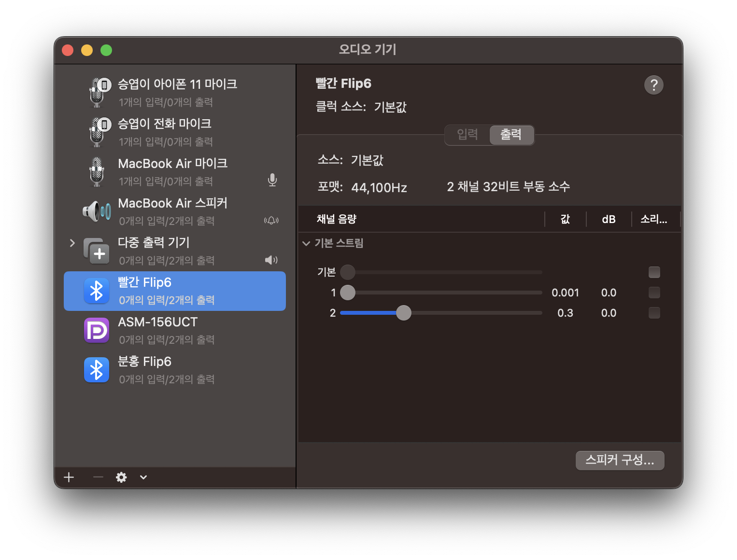Remove device with the minus button
Image resolution: width=737 pixels, height=560 pixels.
(98, 477)
